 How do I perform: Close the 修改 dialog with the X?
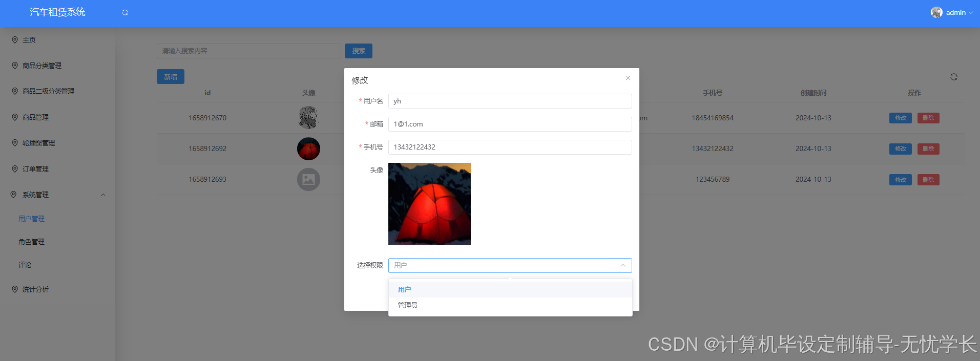coord(628,78)
